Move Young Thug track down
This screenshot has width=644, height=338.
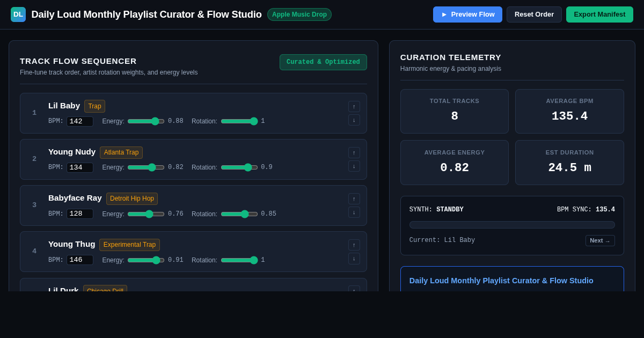click(354, 259)
